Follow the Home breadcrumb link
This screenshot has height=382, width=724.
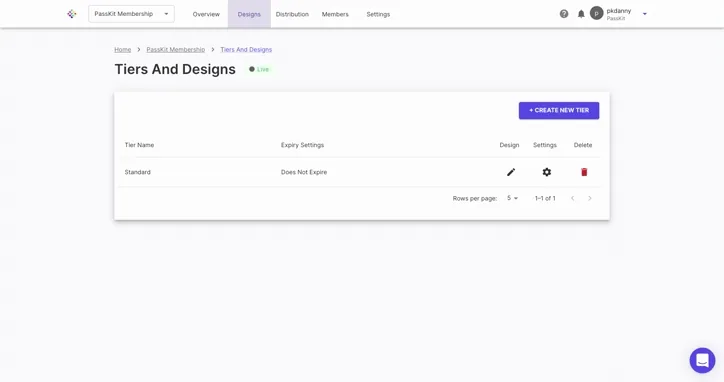pyautogui.click(x=123, y=49)
